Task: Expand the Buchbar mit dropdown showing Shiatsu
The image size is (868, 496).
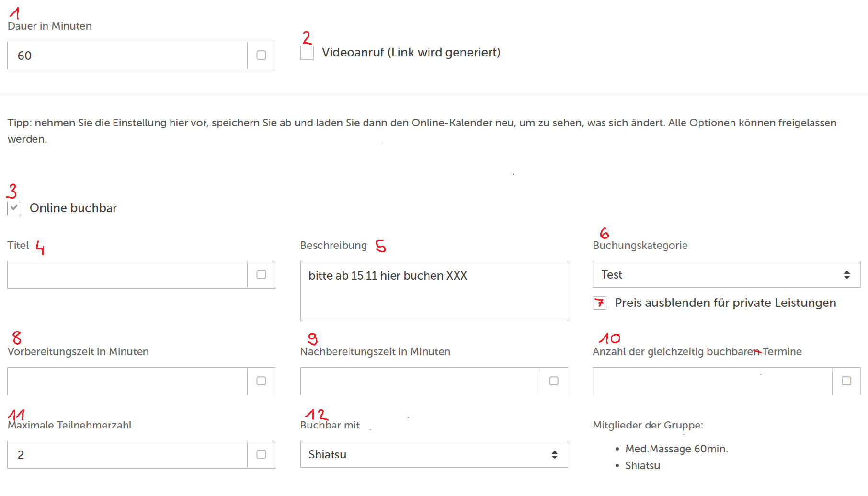Action: 434,455
